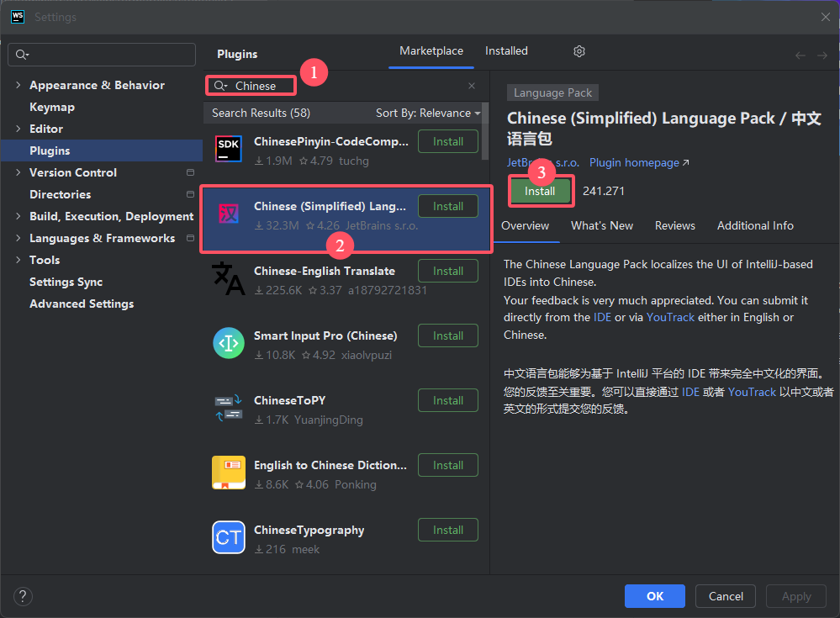Viewport: 840px width, 618px height.
Task: Click the Cancel button
Action: (x=726, y=596)
